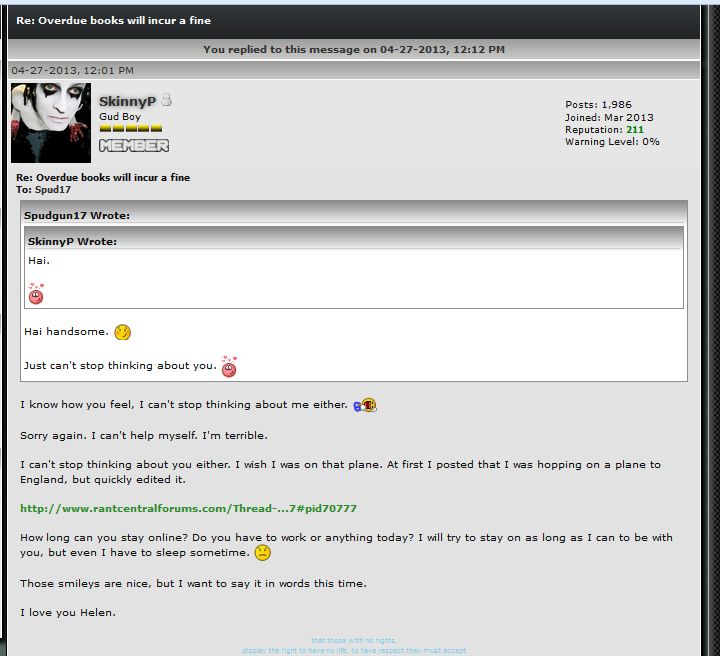Click the Spudgun17 Wrote quote header
Image resolution: width=720 pixels, height=656 pixels.
point(354,215)
